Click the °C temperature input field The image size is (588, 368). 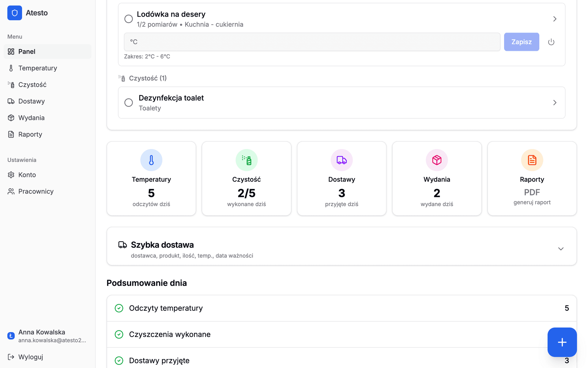[x=312, y=42]
